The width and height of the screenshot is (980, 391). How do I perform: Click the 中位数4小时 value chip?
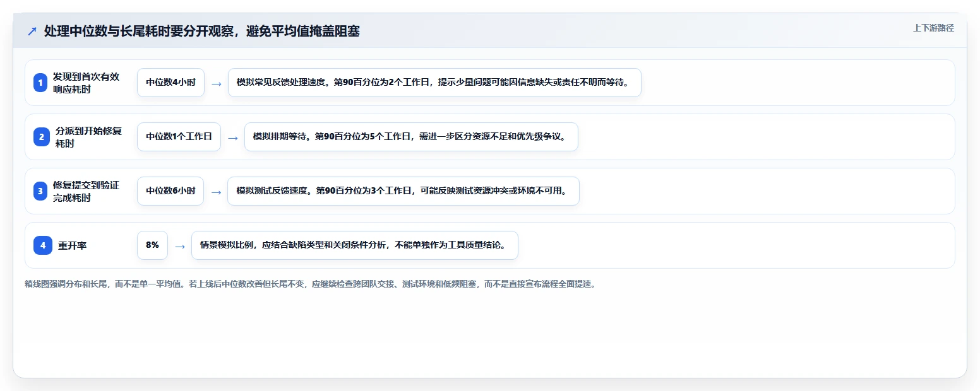click(x=170, y=83)
